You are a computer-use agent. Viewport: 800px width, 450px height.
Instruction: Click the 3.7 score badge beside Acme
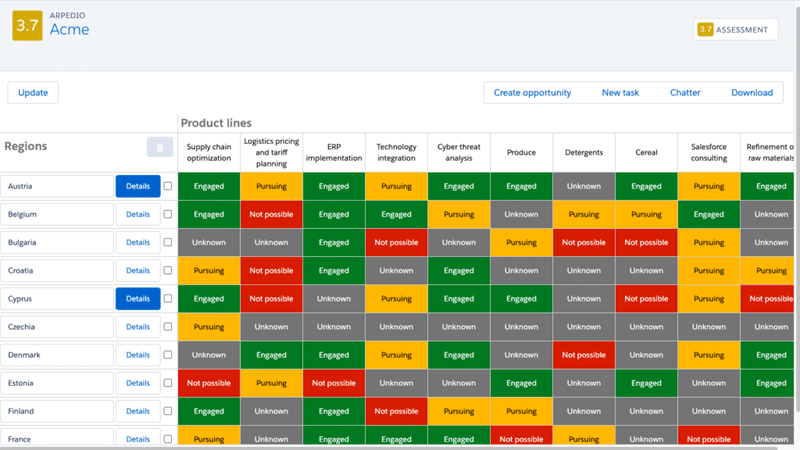tap(27, 26)
